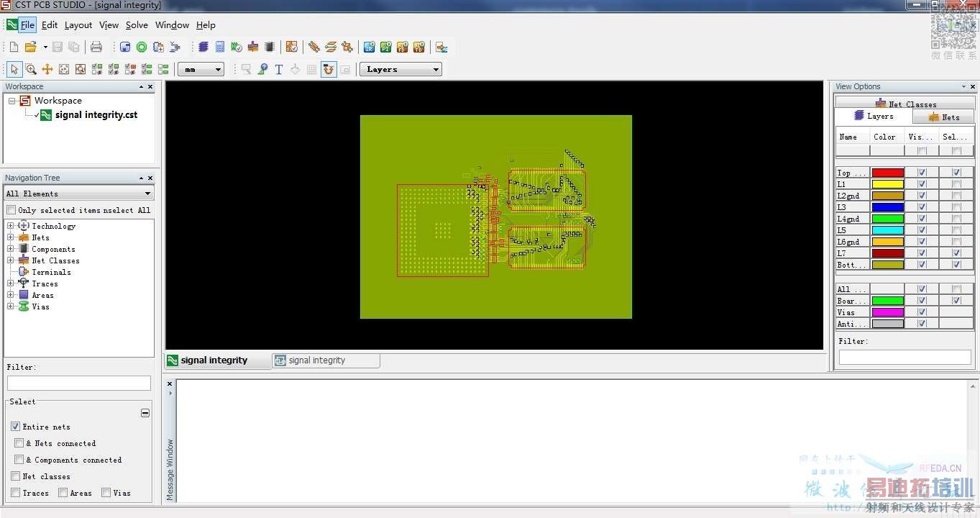The image size is (980, 518).
Task: Enable the & Nets connected checkbox
Action: tap(19, 443)
